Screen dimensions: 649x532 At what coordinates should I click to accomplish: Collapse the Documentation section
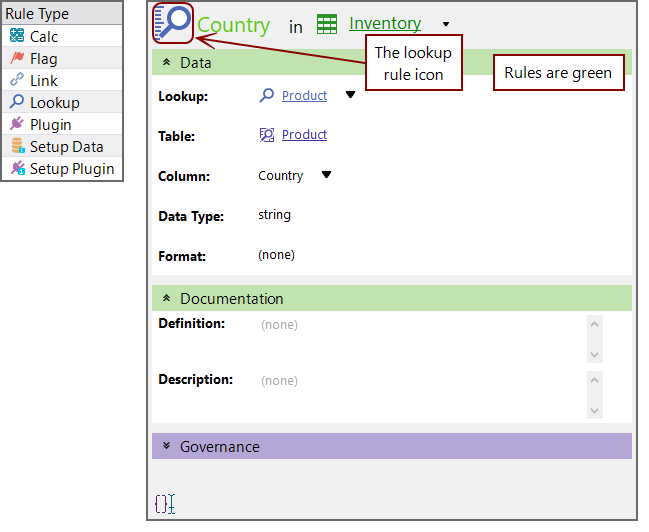coord(166,298)
